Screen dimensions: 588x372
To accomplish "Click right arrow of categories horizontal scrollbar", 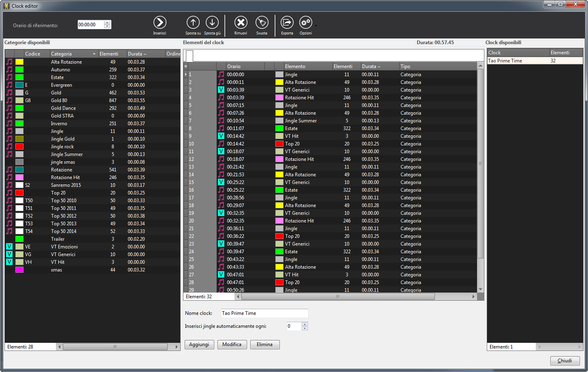I will 177,347.
